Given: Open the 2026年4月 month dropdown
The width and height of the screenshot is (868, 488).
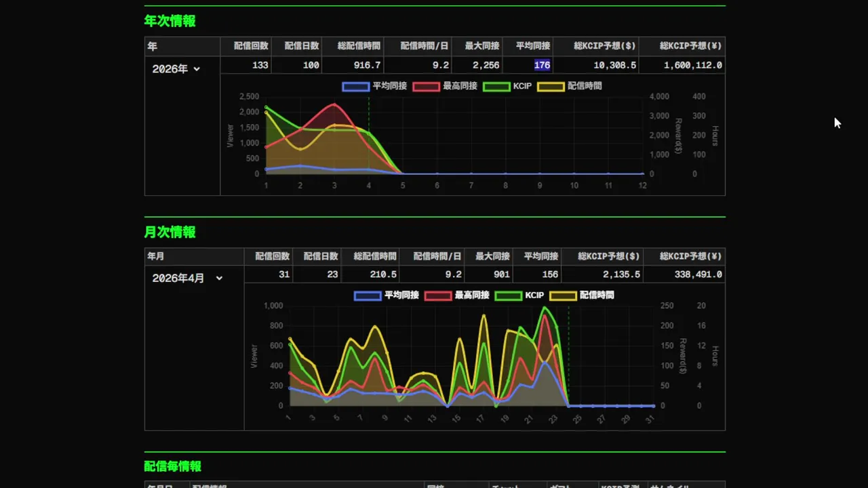Looking at the screenshot, I should (x=188, y=278).
